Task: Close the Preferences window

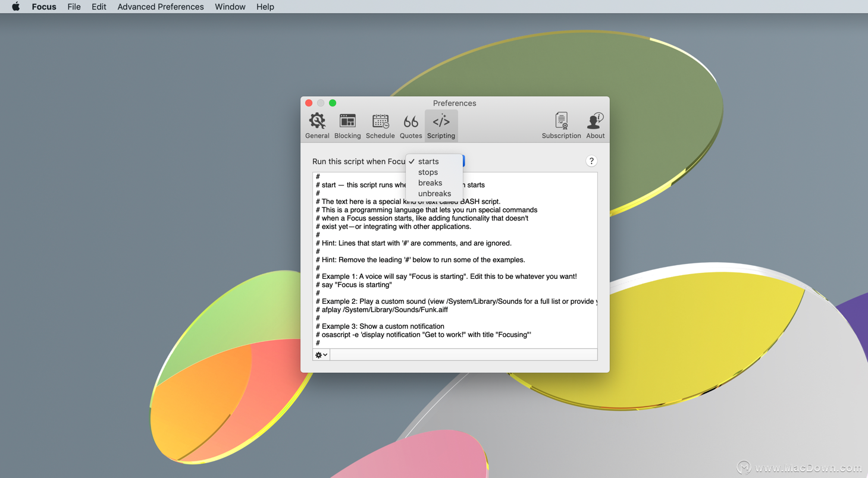Action: 309,103
